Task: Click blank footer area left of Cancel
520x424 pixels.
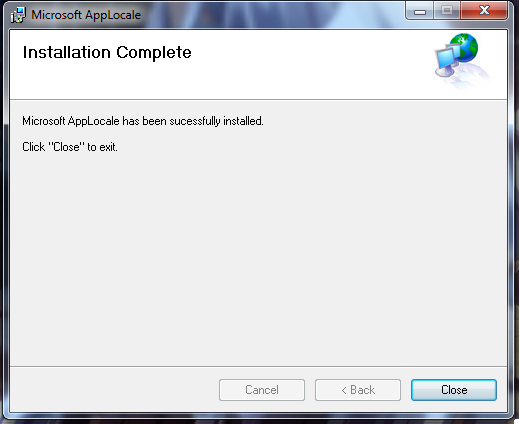Action: coord(113,390)
